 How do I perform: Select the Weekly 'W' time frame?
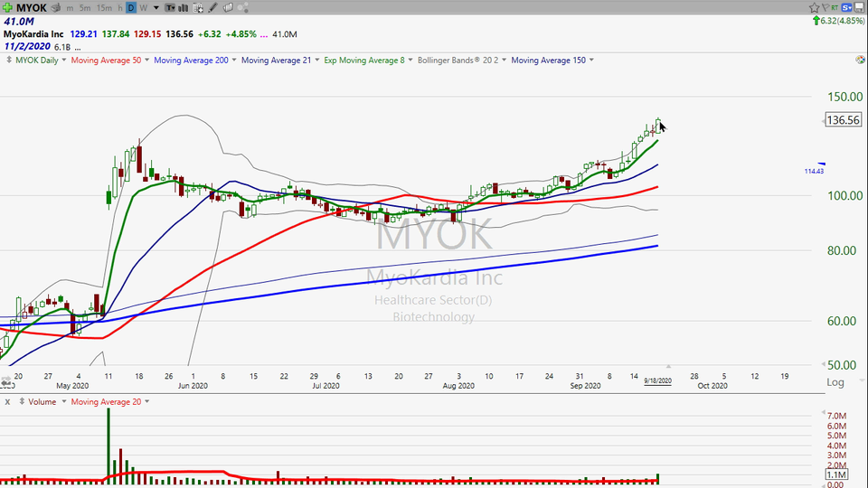point(144,8)
